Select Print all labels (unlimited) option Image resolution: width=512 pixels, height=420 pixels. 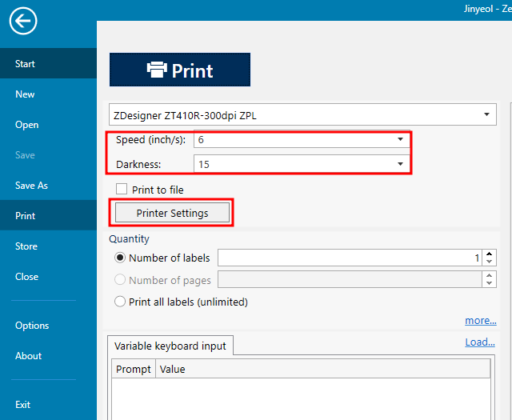[x=120, y=302]
